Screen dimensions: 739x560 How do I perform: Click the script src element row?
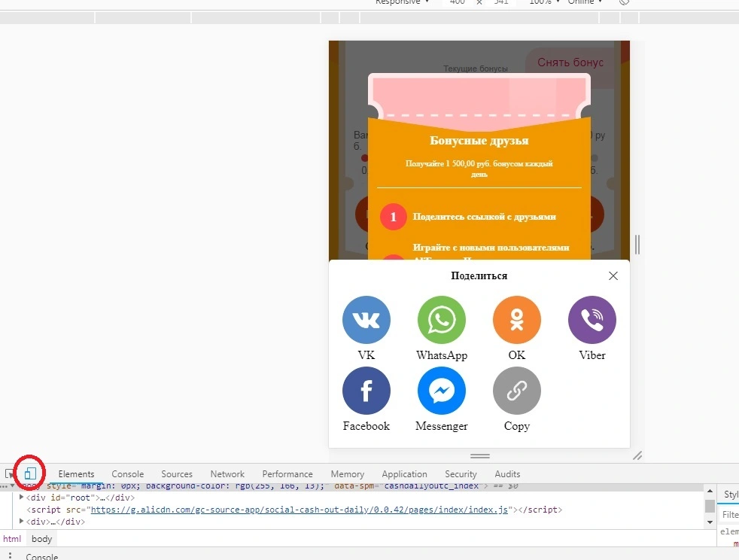pyautogui.click(x=294, y=510)
